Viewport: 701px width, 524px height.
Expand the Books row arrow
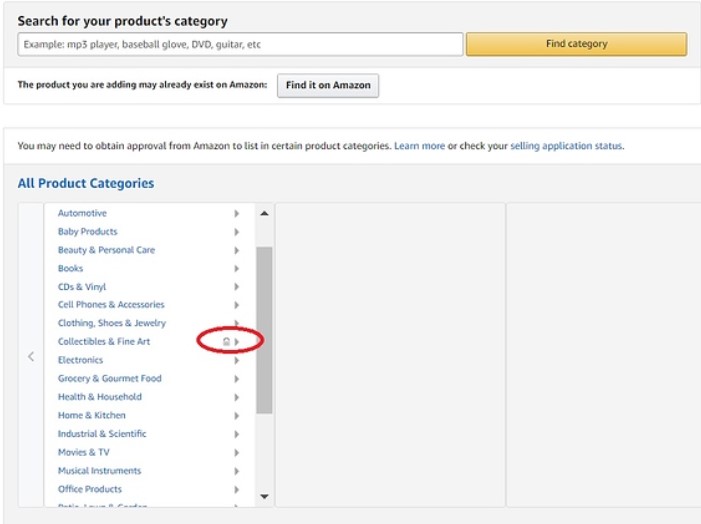click(x=236, y=268)
